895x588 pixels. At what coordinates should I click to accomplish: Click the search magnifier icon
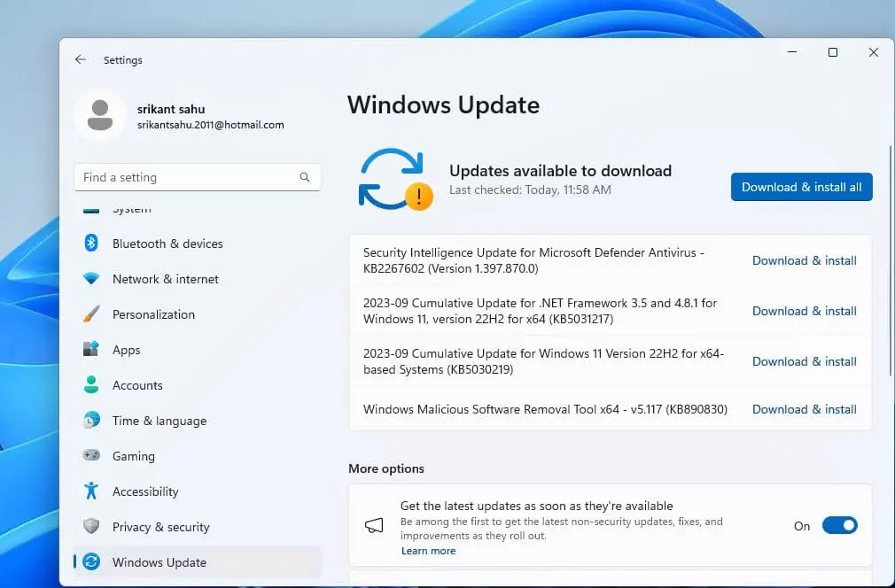tap(305, 177)
